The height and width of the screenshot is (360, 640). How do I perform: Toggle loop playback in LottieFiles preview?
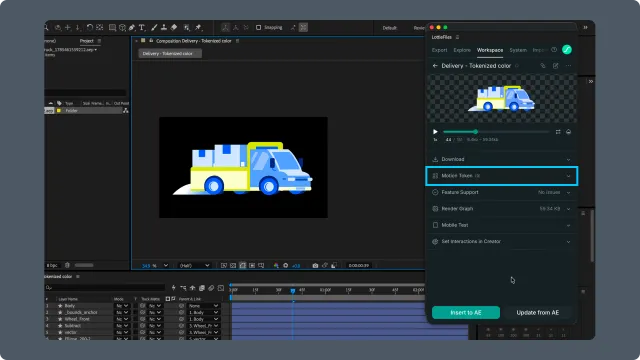[x=558, y=132]
